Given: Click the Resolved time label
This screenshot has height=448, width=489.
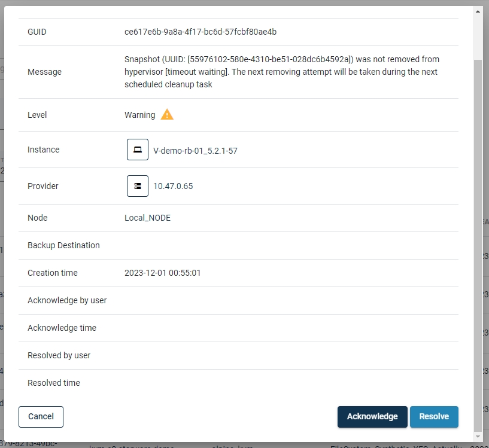Looking at the screenshot, I should [x=54, y=383].
